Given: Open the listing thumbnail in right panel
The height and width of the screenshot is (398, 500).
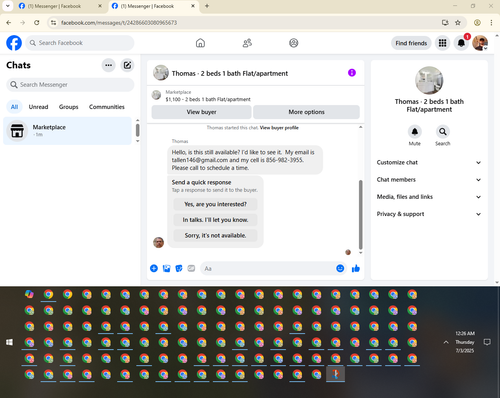Looking at the screenshot, I should click(x=429, y=80).
